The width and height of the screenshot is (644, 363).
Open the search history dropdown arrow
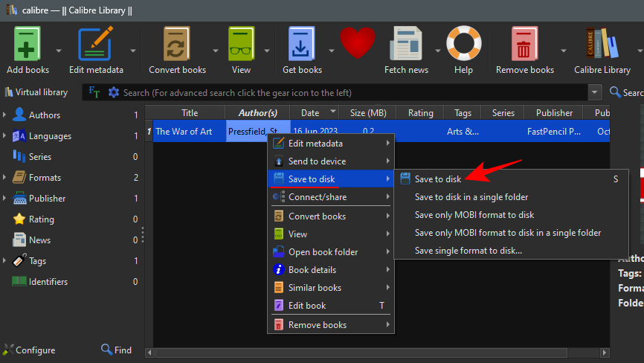pos(595,92)
